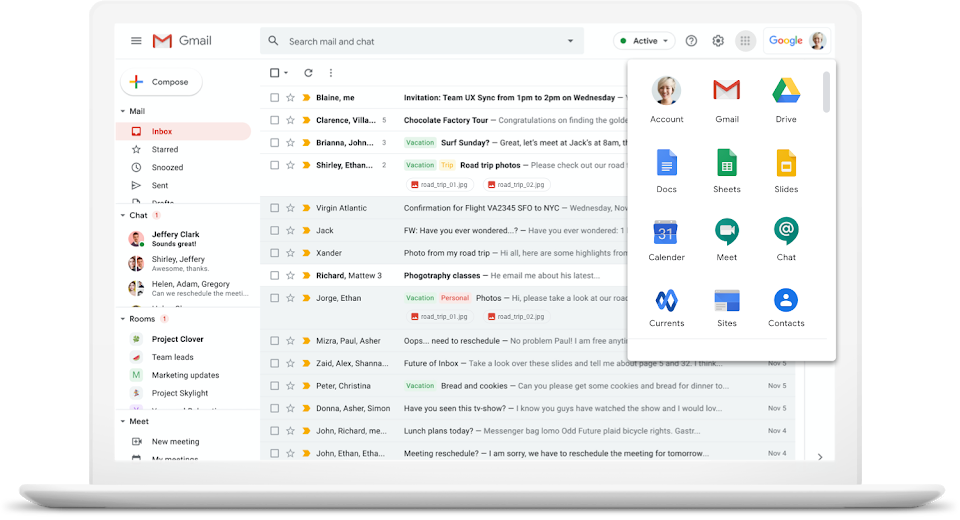
Task: Collapse the Mail section
Action: pyautogui.click(x=123, y=111)
